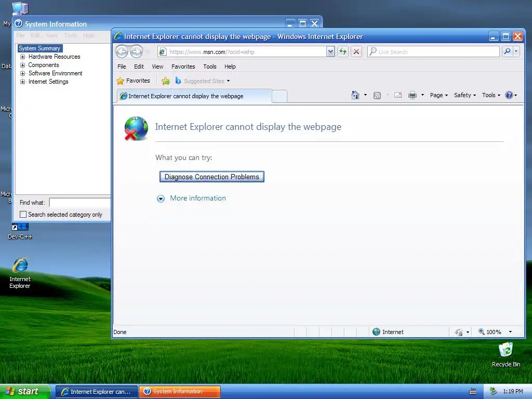
Task: Expand Software Environment node
Action: 22,73
